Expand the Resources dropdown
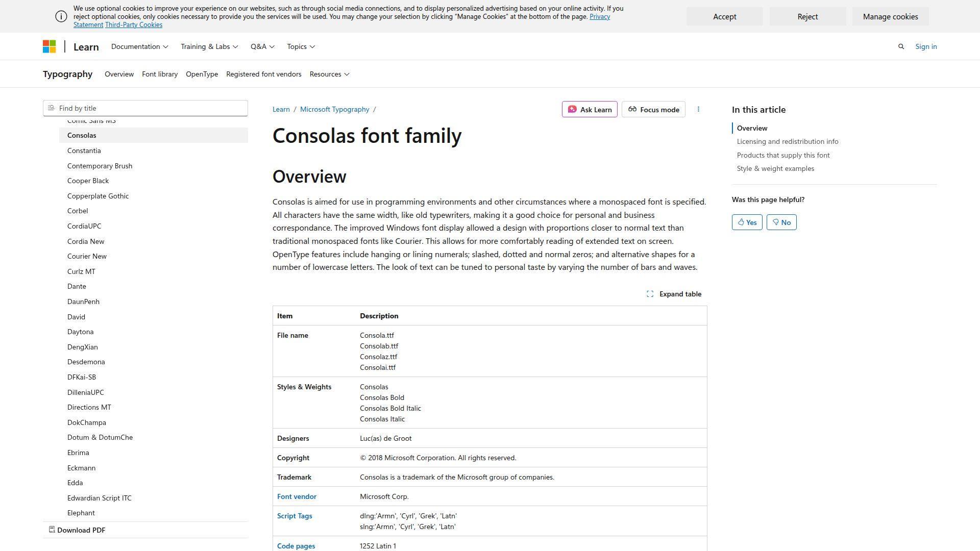Viewport: 980px width, 551px height. 329,74
